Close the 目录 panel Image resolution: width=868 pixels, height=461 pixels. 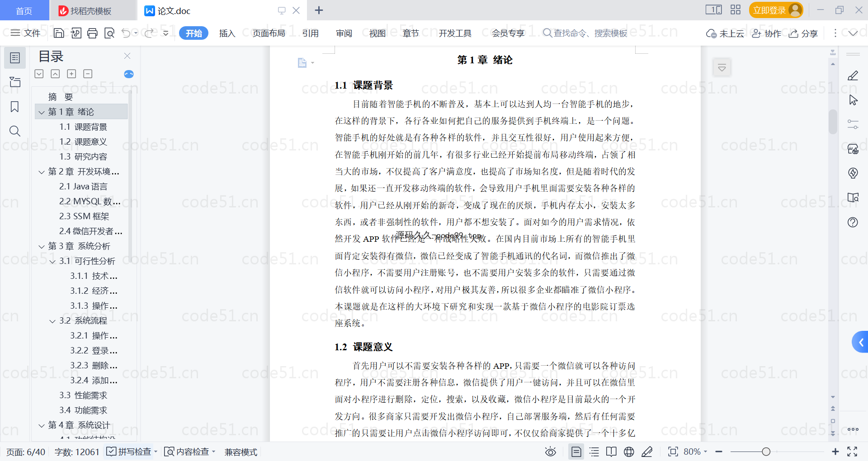tap(127, 56)
